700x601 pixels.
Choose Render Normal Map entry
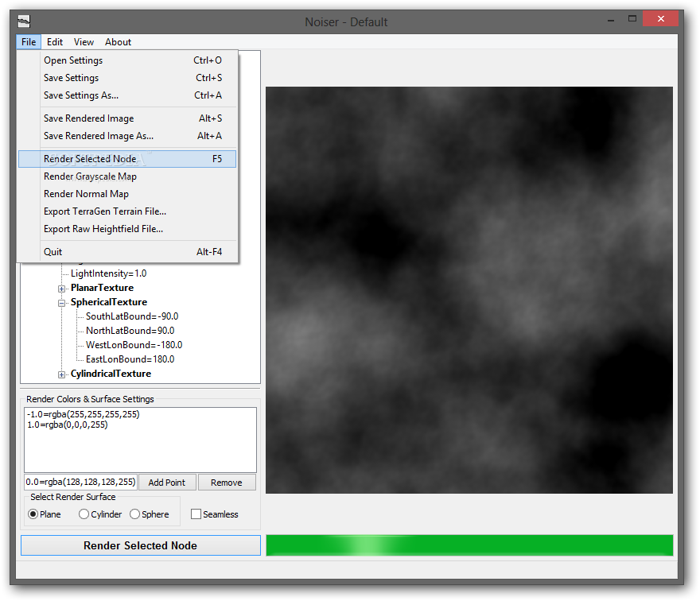click(127, 194)
